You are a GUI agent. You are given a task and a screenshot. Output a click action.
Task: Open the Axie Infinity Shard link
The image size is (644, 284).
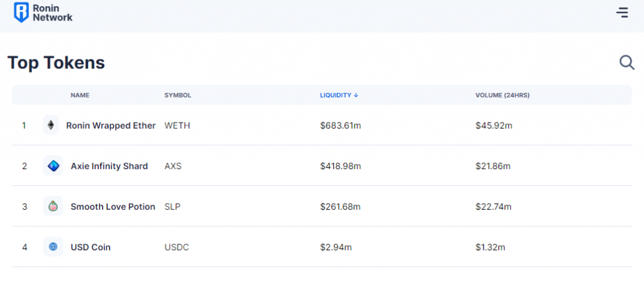pyautogui.click(x=109, y=166)
